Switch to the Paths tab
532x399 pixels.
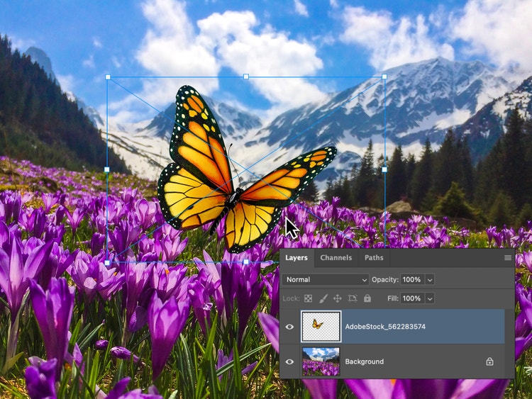[x=374, y=258]
